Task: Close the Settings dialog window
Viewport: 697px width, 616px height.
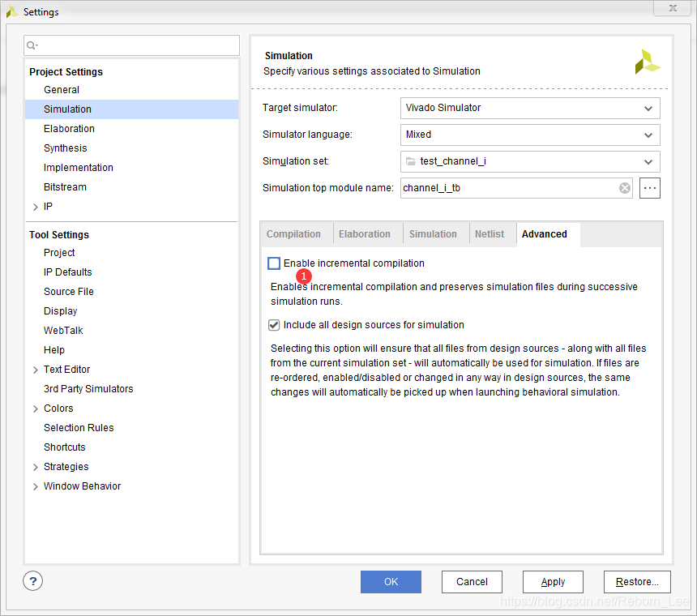Action: 673,8
